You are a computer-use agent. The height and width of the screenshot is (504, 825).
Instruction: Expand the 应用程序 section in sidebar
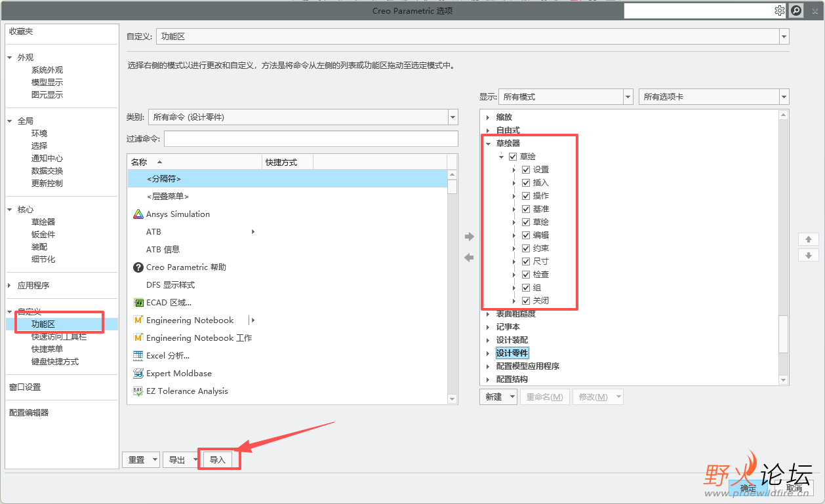click(10, 286)
